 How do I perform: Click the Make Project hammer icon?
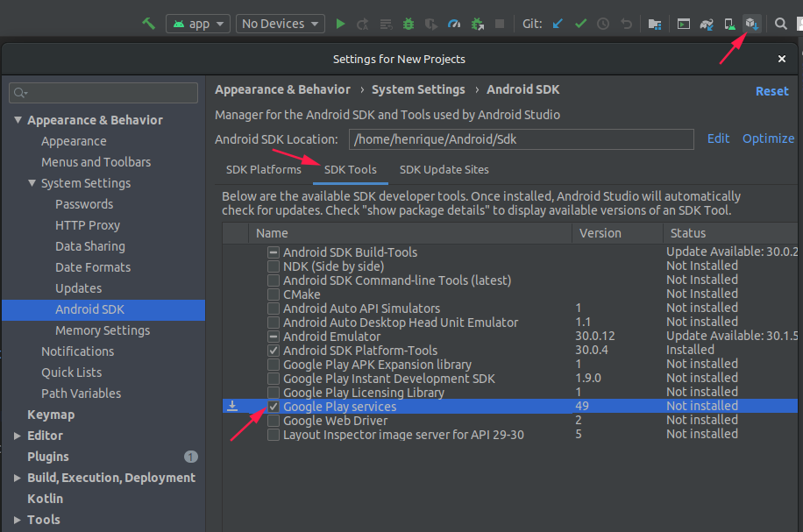148,24
